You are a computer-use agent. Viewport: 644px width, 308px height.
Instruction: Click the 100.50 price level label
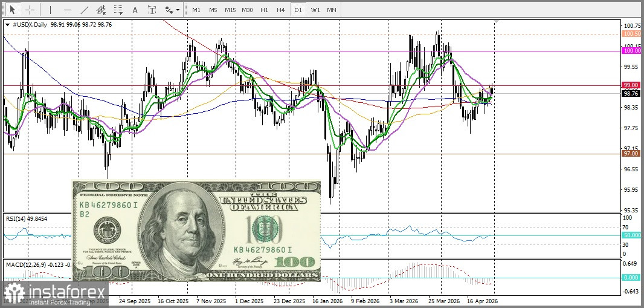click(632, 34)
